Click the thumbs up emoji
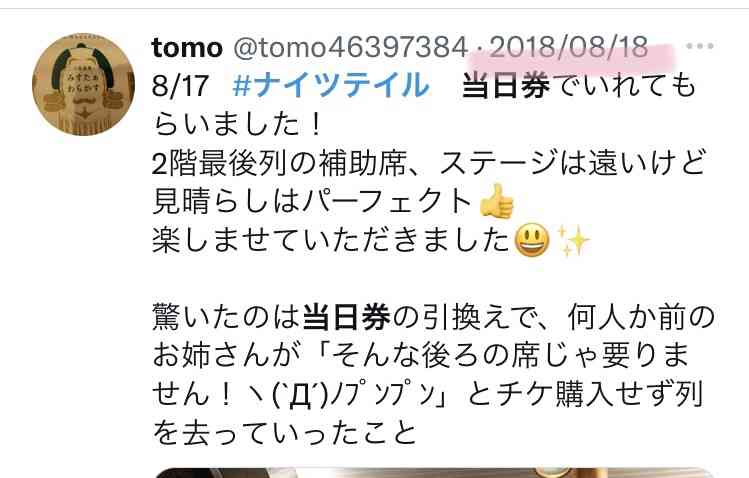The width and height of the screenshot is (749, 478). pos(497,201)
